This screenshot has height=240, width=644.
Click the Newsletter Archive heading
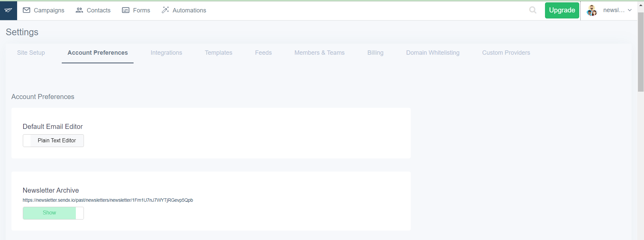[51, 190]
